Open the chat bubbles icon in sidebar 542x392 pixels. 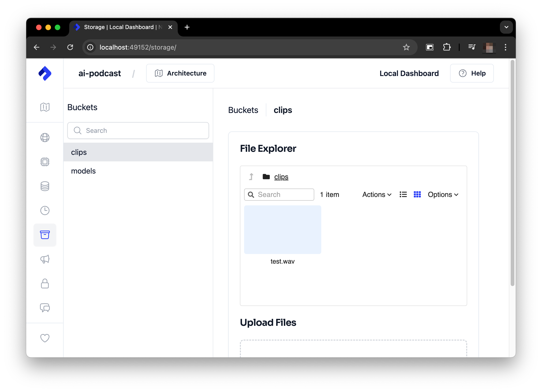click(x=45, y=308)
